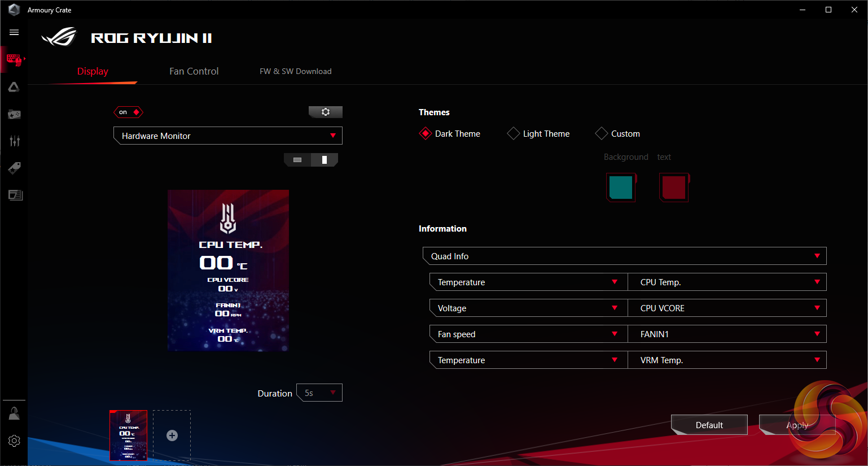Image resolution: width=868 pixels, height=466 pixels.
Task: Select the Device icon in the sidebar
Action: click(14, 59)
